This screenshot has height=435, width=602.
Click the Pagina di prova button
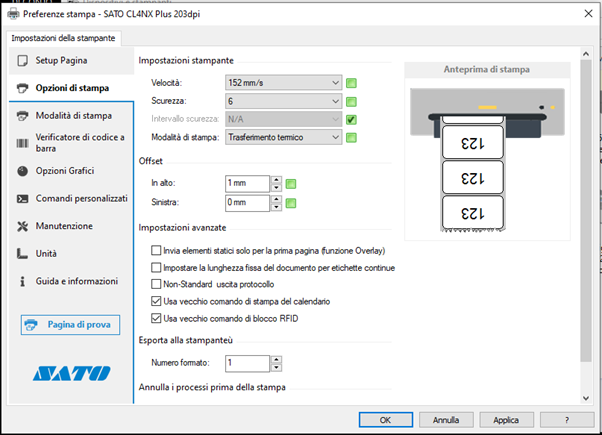70,325
